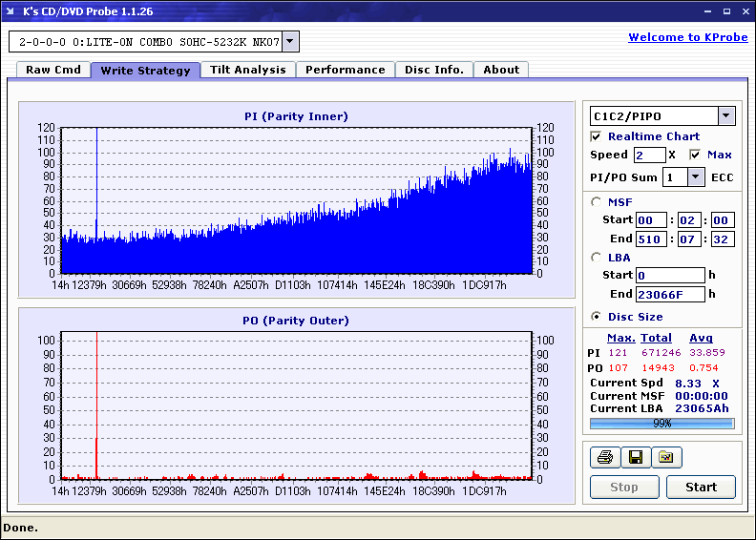Go to the Raw Cmd tab
The width and height of the screenshot is (756, 540).
click(52, 70)
